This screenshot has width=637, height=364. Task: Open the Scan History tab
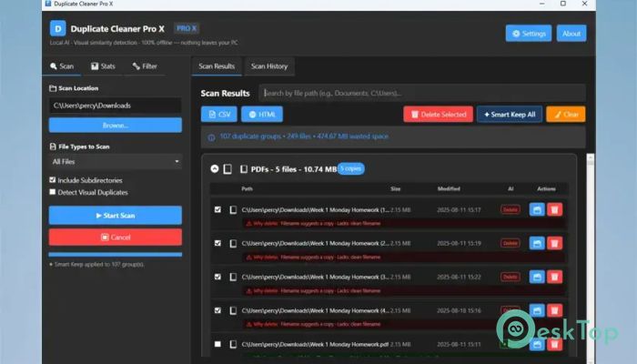click(269, 66)
